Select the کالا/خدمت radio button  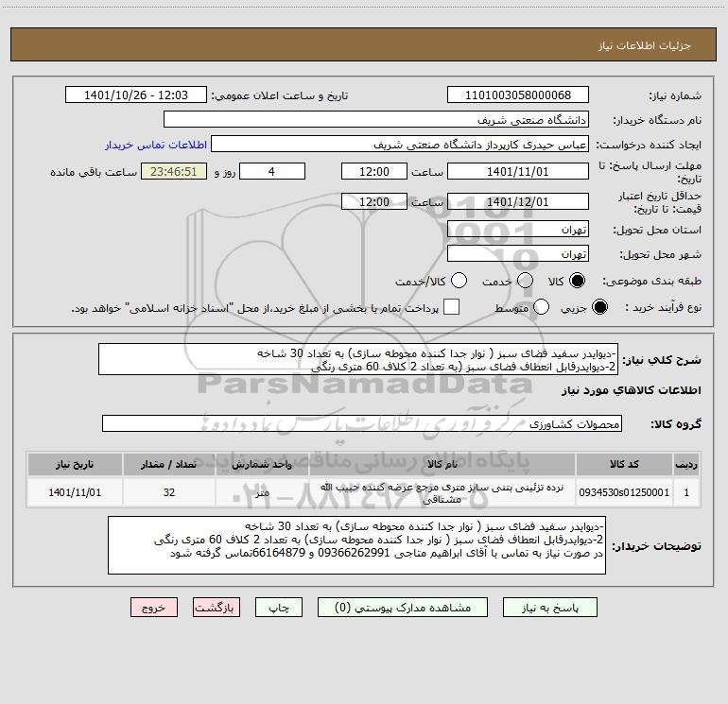(459, 281)
